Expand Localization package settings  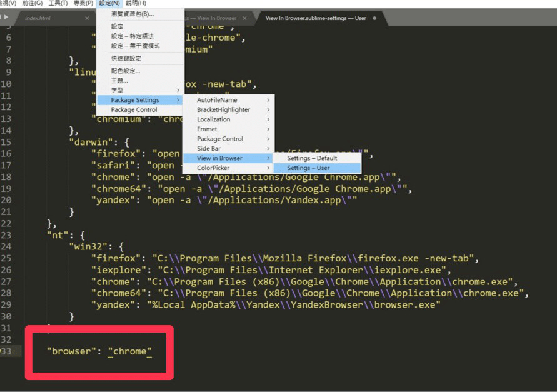228,119
